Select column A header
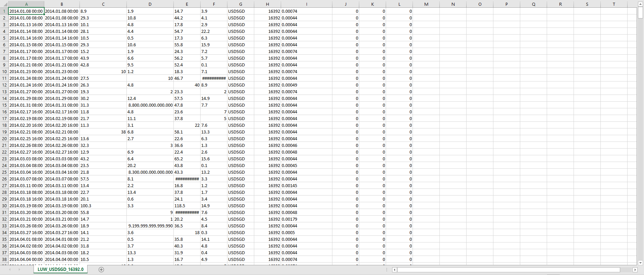Image resolution: width=644 pixels, height=275 pixels. (26, 4)
